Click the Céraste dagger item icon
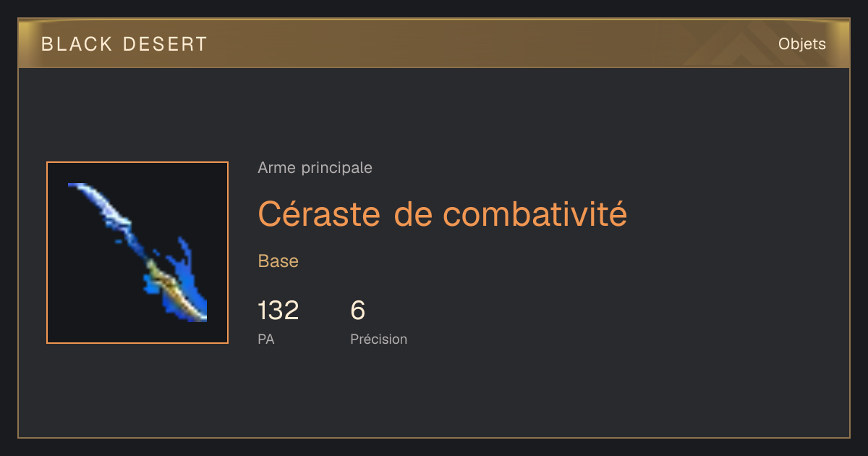 click(137, 253)
